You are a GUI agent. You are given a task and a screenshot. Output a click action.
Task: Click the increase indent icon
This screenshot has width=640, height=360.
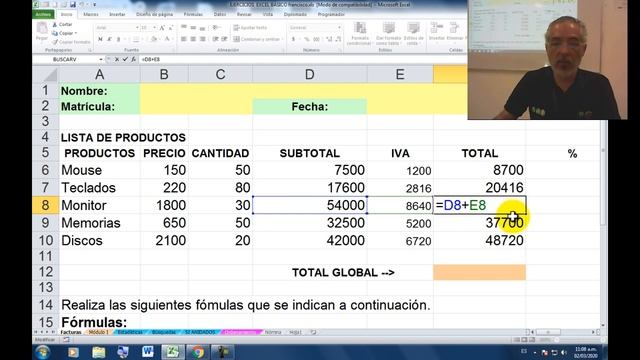click(224, 39)
